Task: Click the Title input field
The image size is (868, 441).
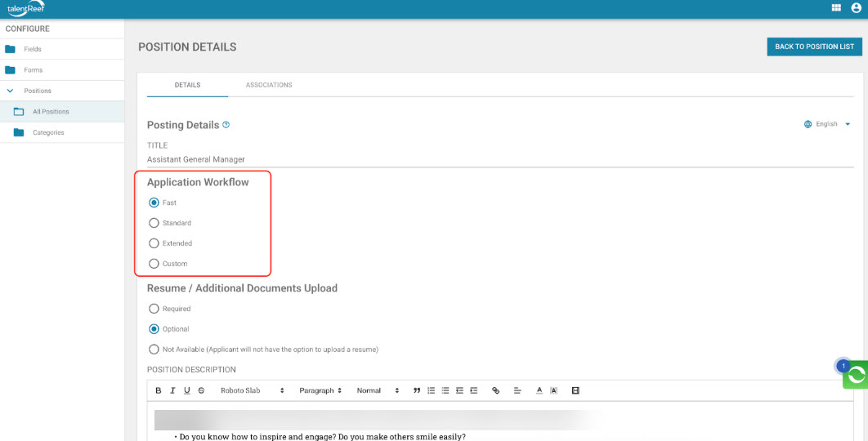Action: (x=499, y=159)
